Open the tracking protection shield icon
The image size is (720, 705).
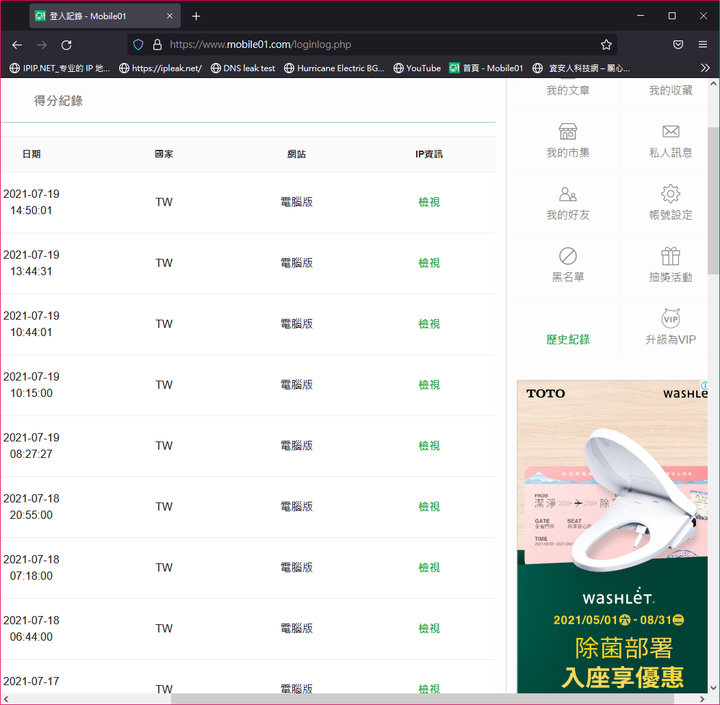(x=138, y=45)
